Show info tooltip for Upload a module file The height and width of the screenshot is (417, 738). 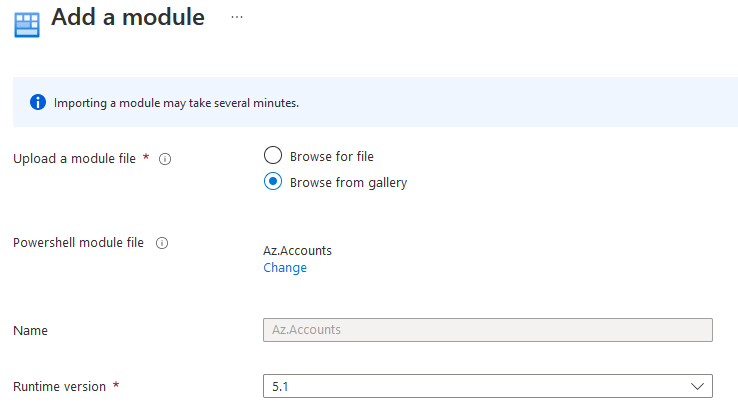[x=165, y=159]
